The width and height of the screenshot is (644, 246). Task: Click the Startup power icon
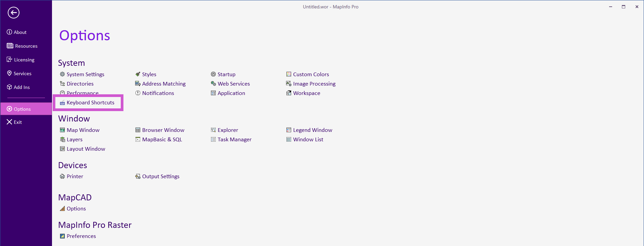213,74
